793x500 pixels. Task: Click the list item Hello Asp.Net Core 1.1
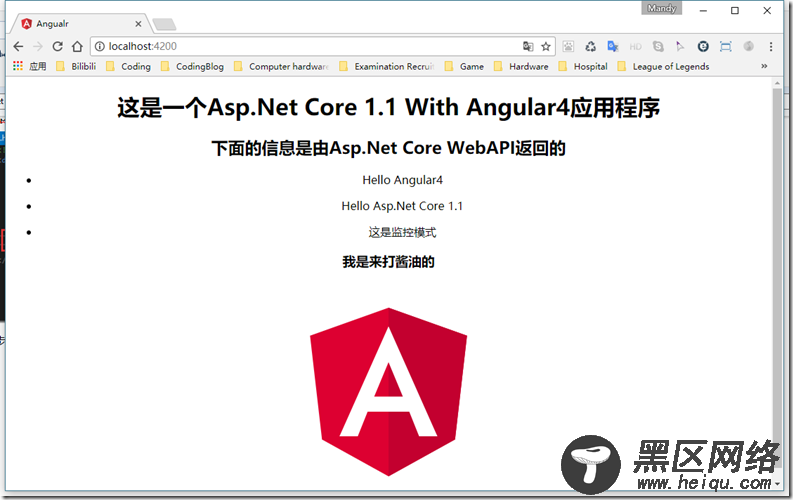pyautogui.click(x=402, y=206)
